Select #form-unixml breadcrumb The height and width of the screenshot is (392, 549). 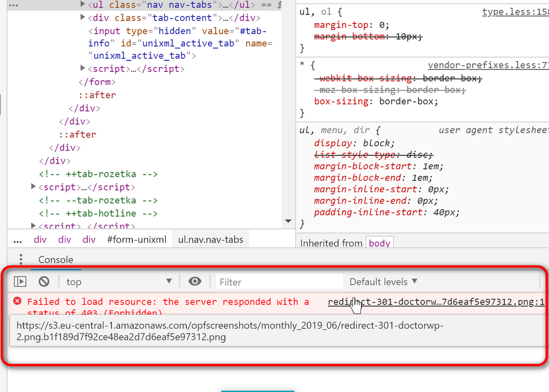coord(137,240)
